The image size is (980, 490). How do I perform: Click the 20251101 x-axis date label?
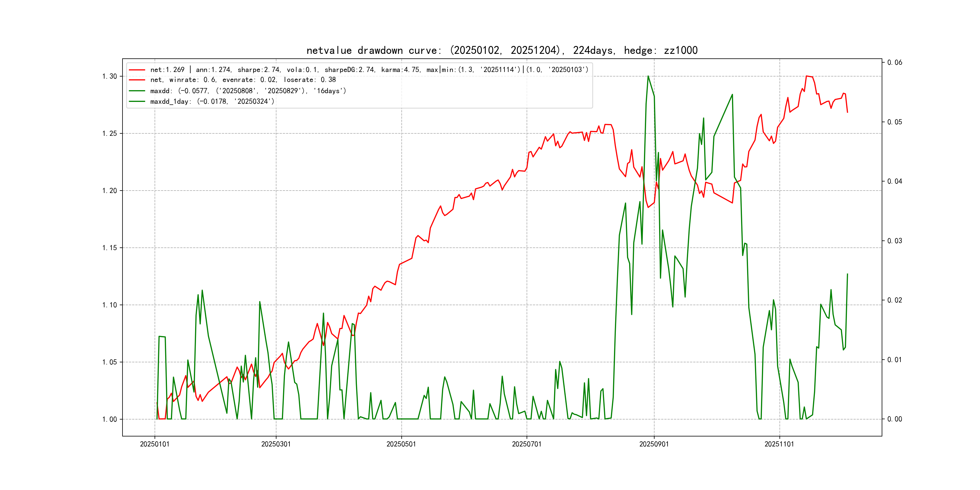779,444
